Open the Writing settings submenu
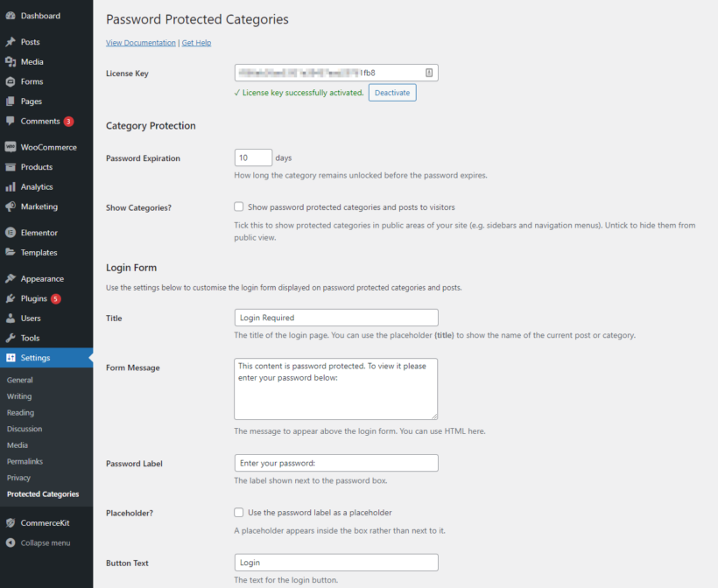 [19, 396]
